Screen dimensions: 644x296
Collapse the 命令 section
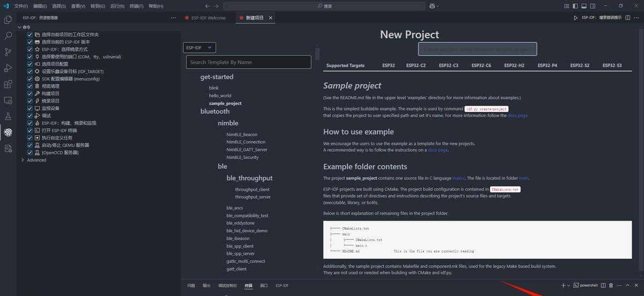coord(20,27)
